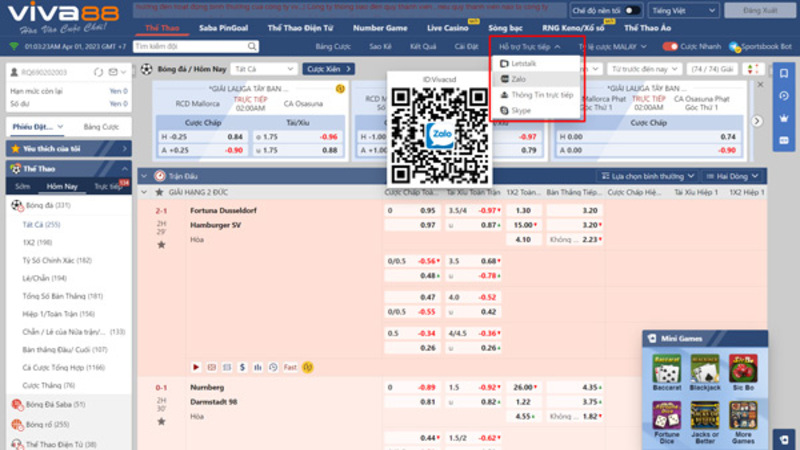Click the team search input field

click(190, 46)
